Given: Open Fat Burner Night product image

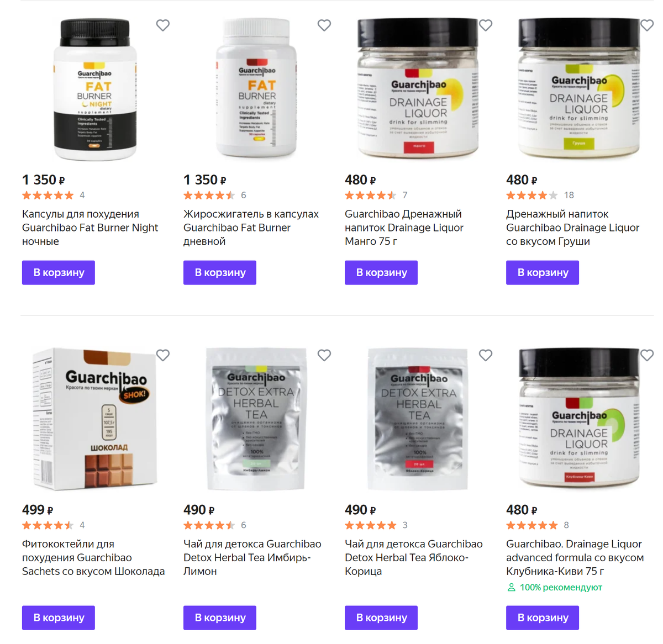Looking at the screenshot, I should [x=95, y=89].
